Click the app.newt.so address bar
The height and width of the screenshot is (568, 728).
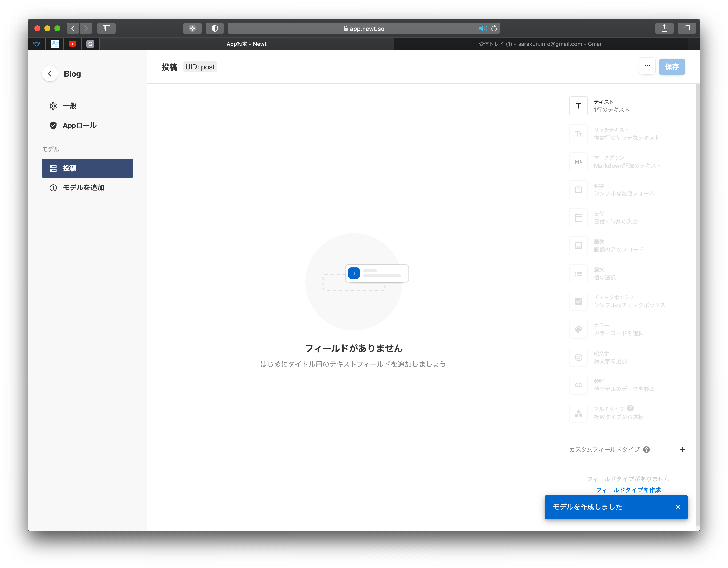point(364,28)
